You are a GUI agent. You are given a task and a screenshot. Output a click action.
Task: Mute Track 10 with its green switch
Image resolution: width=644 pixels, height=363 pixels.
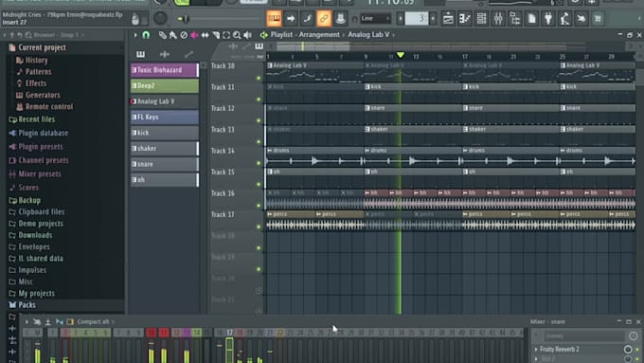tap(259, 78)
